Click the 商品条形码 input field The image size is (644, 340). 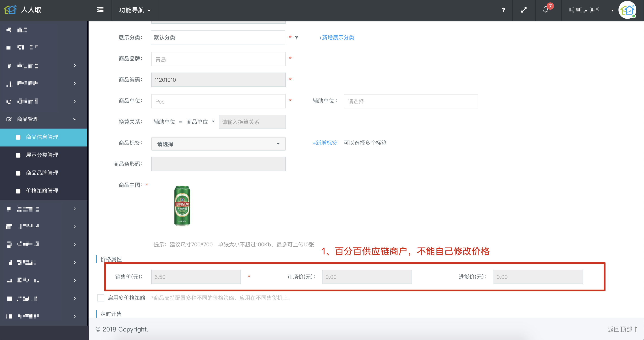tap(218, 164)
